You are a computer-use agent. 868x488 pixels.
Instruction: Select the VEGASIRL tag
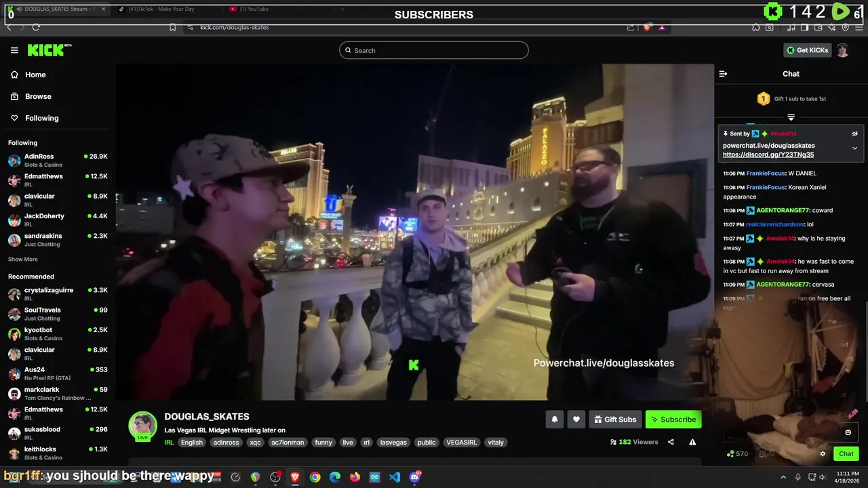(461, 443)
